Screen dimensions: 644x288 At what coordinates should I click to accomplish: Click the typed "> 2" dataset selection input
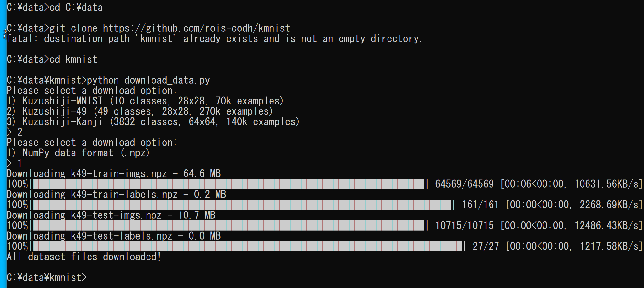tap(14, 132)
